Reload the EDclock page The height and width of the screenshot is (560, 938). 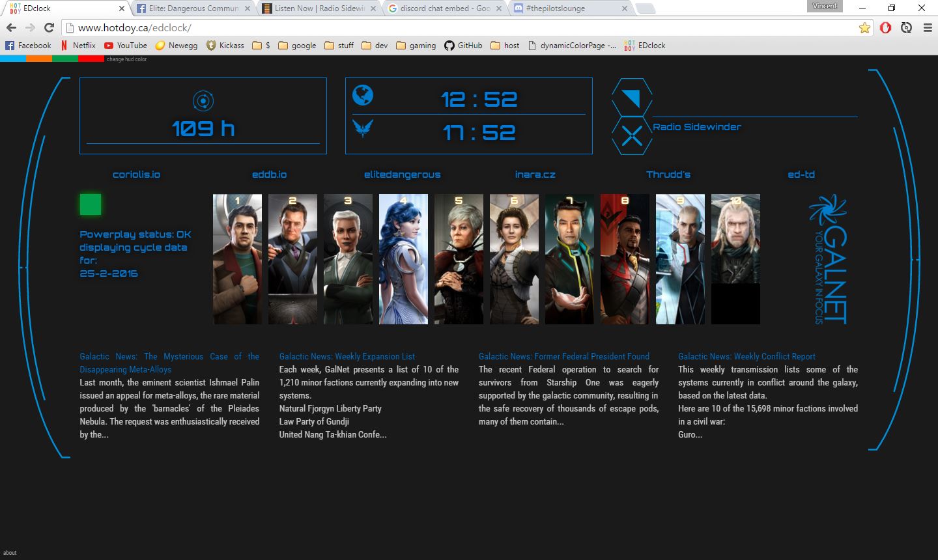[49, 27]
